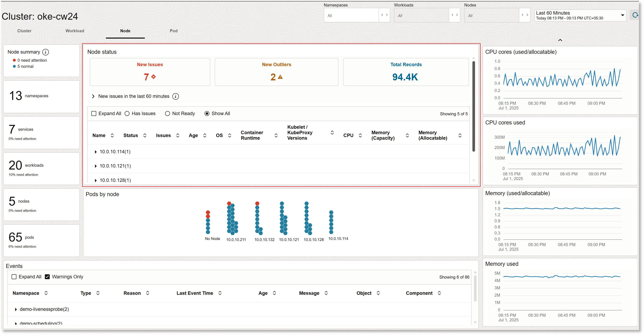Open the Node summary info tooltip icon
This screenshot has width=644, height=335.
pyautogui.click(x=45, y=52)
